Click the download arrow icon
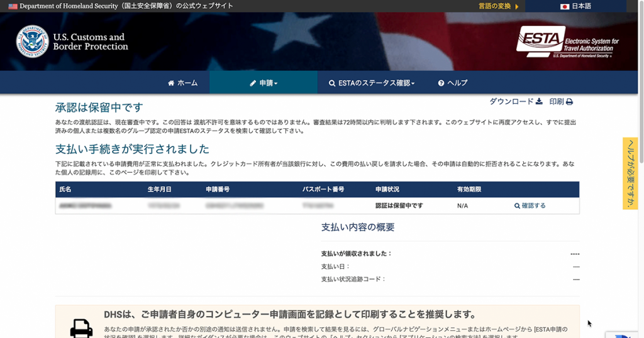Image resolution: width=644 pixels, height=338 pixels. point(539,102)
